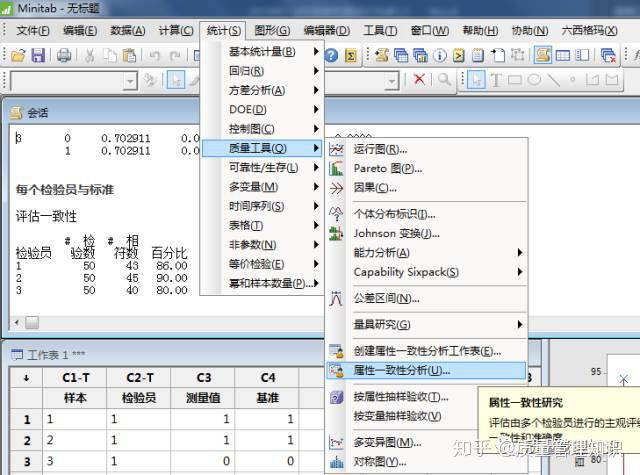
Task: Click the multi-vari chart icon beside 多变异图
Action: click(336, 442)
